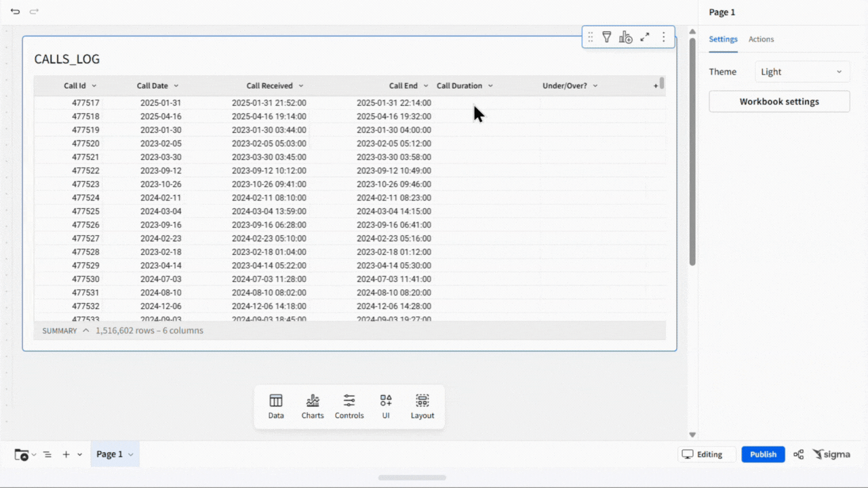The width and height of the screenshot is (868, 488).
Task: Click the Publish button
Action: (763, 455)
